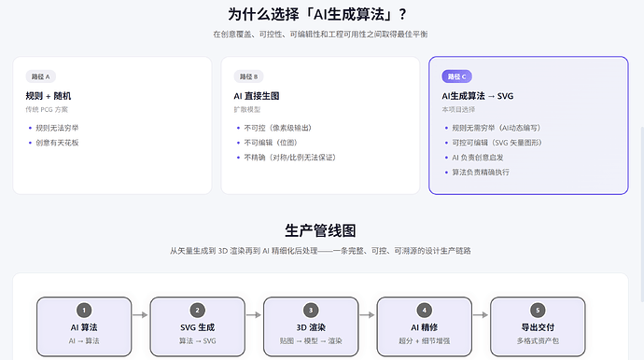This screenshot has width=644, height=360.
Task: Click the 为什么选择「AI生成算法」？ heading
Action: (318, 15)
